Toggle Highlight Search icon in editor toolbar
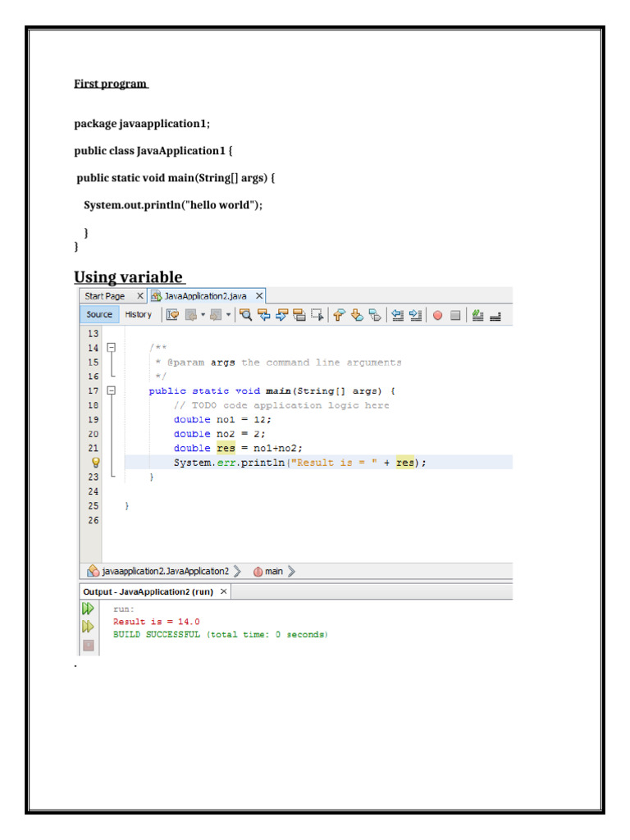Image resolution: width=630 pixels, height=840 pixels. click(299, 315)
